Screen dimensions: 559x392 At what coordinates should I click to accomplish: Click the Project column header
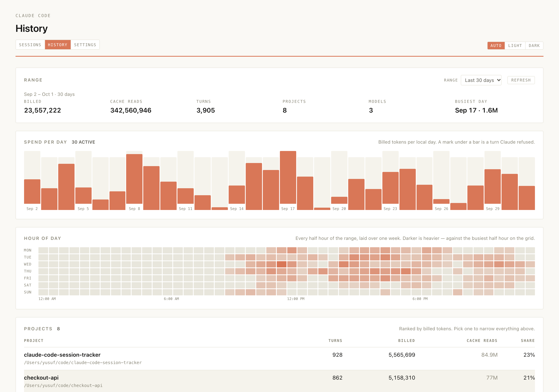tap(34, 341)
